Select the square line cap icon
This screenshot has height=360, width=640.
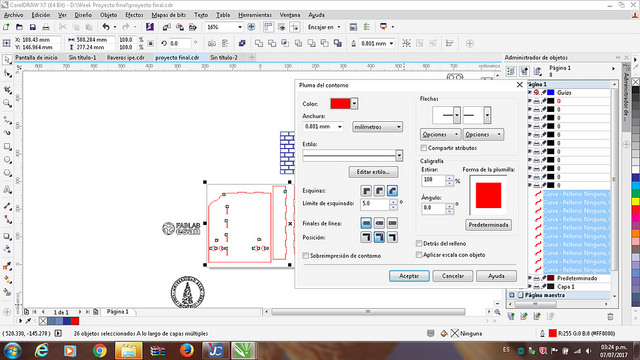(x=366, y=223)
